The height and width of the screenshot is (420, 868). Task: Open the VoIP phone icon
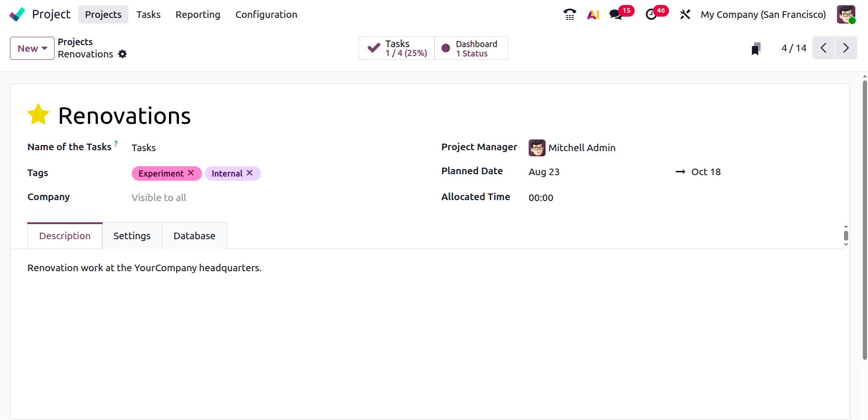pos(570,15)
